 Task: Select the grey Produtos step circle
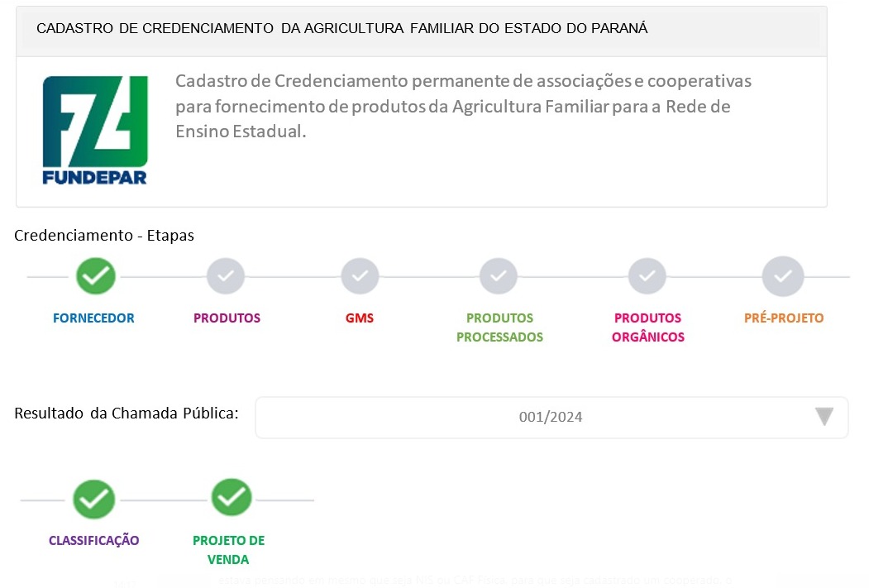point(226,276)
